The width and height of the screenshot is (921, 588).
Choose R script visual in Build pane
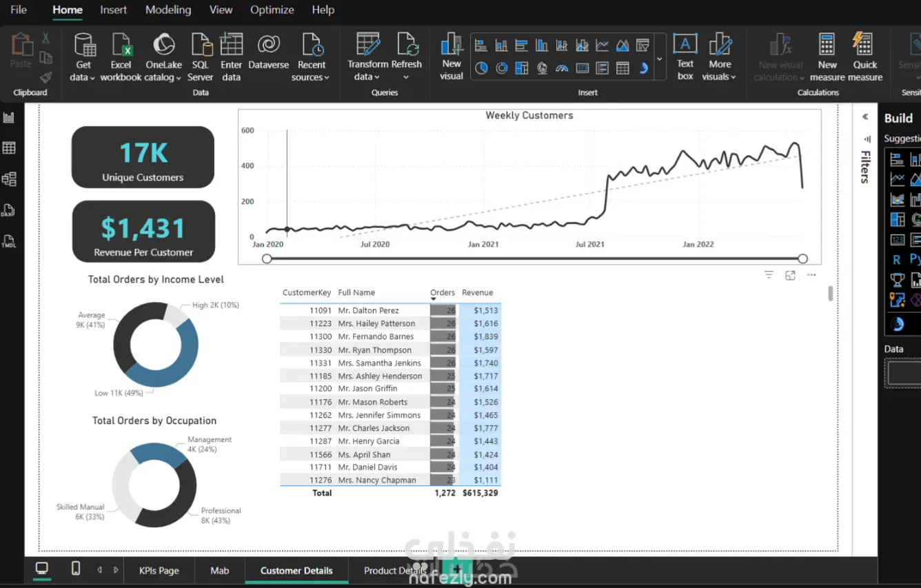pos(897,259)
